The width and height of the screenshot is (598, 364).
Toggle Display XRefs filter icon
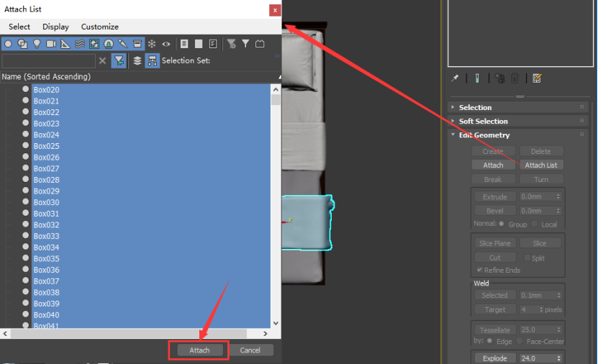pyautogui.click(x=109, y=44)
